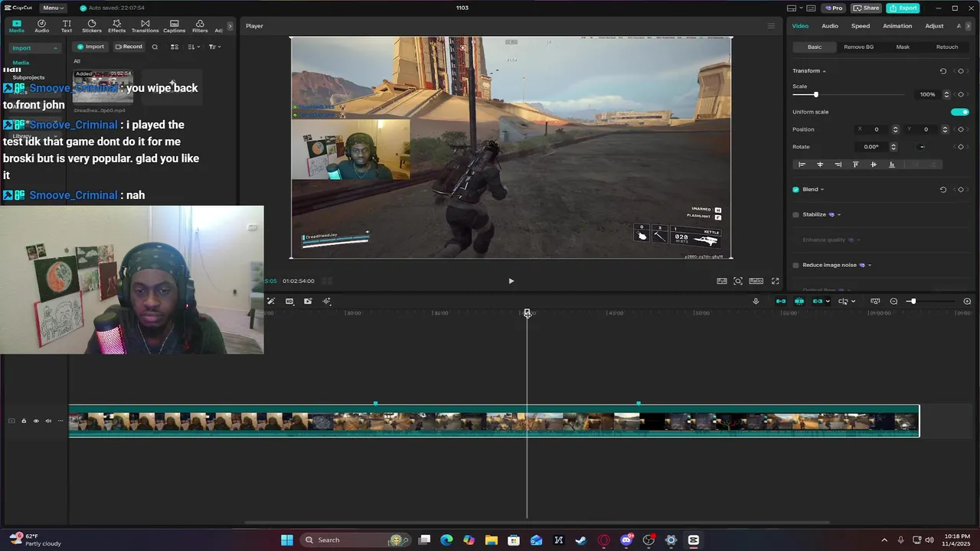Open the Ratio setting in player
Viewport: 980px width, 551px height.
[756, 281]
